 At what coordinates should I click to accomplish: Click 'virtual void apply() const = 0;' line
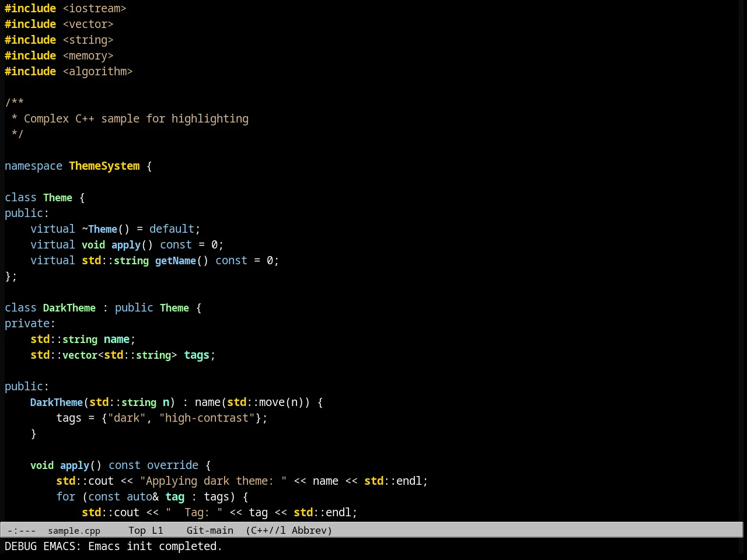tap(127, 244)
